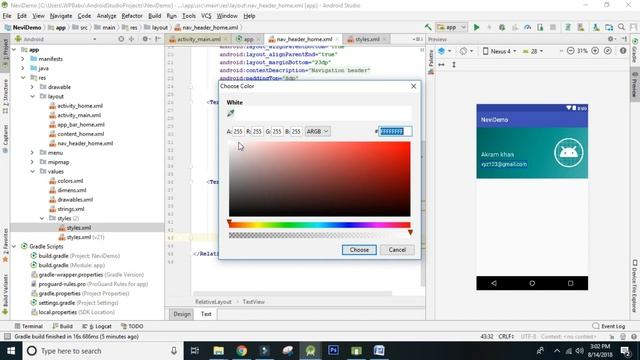Open Task View on the taskbar
This screenshot has height=360, width=640.
click(195, 351)
